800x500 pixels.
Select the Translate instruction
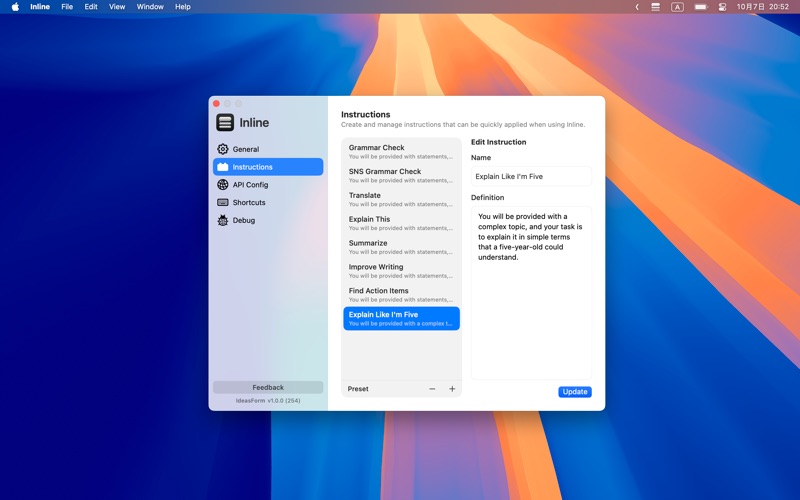click(x=401, y=199)
